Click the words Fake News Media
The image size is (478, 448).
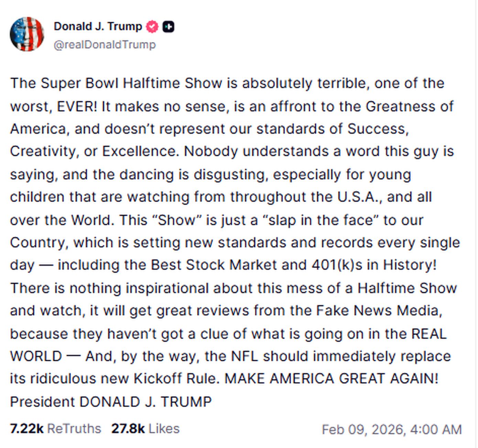point(378,310)
